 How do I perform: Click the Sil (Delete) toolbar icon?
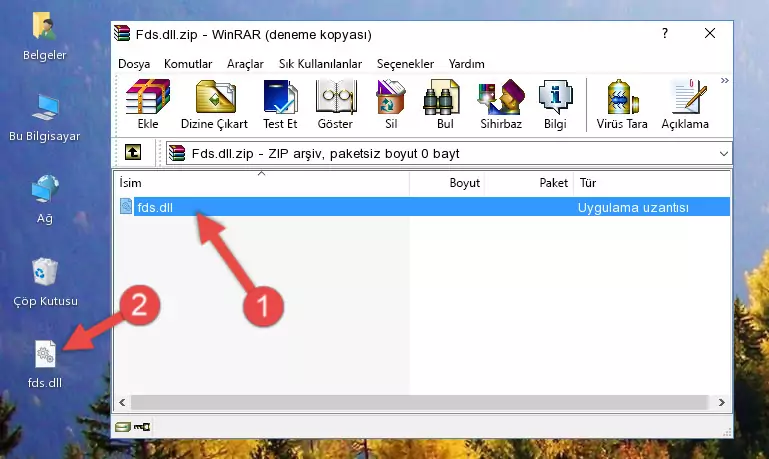(x=391, y=104)
